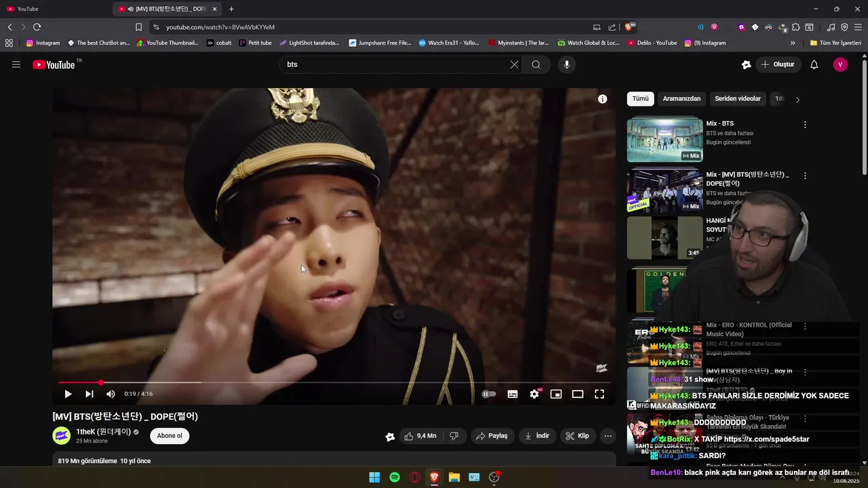Dislike the video
The image size is (868, 488).
454,436
